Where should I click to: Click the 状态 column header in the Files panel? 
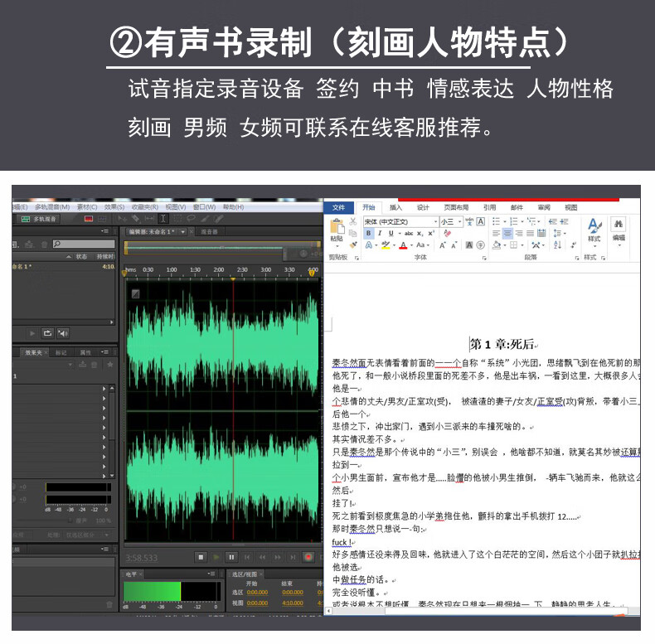tap(81, 256)
